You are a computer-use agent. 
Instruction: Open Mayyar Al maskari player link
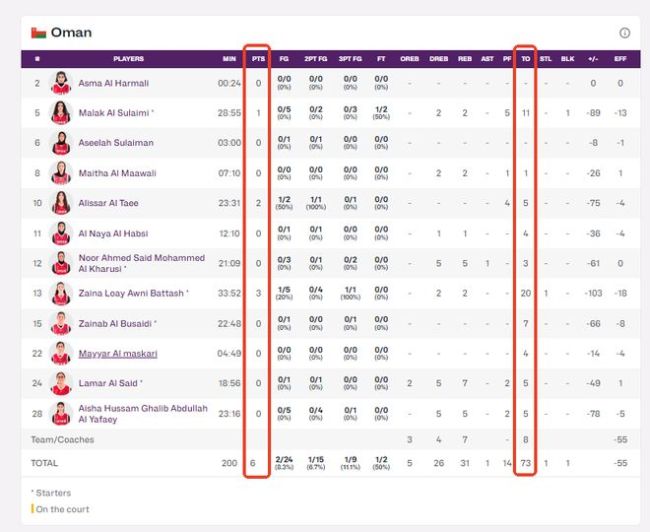pyautogui.click(x=118, y=354)
